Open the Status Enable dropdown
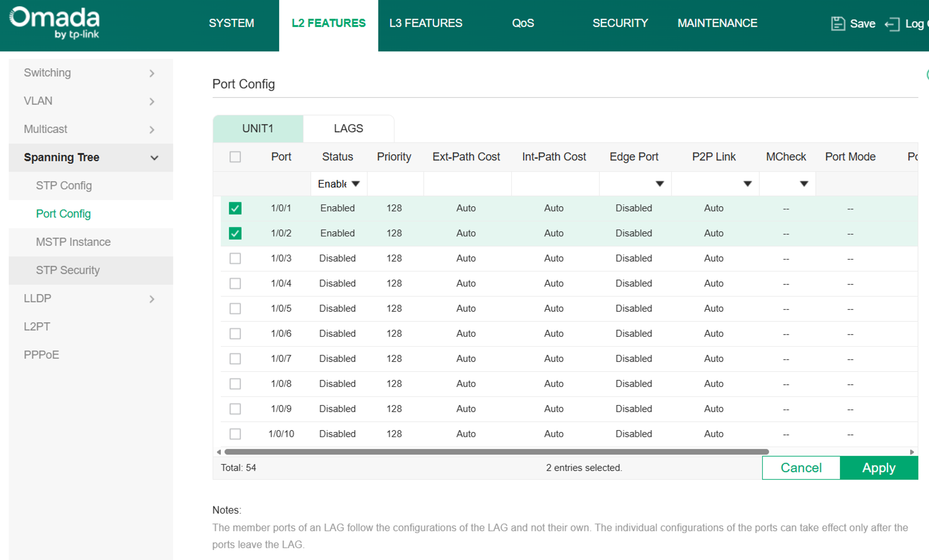 pos(339,184)
